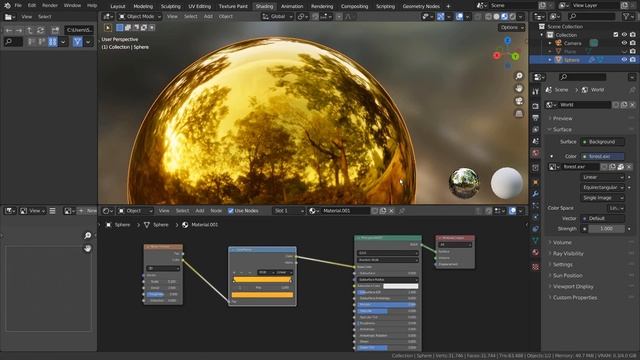
Task: Hide Sphere in viewport via eye icon
Action: [624, 60]
